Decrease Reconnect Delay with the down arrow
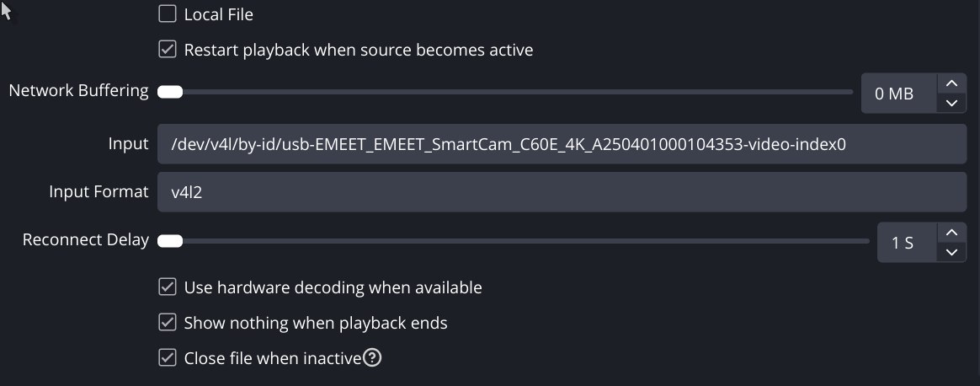The height and width of the screenshot is (386, 980). (x=951, y=252)
